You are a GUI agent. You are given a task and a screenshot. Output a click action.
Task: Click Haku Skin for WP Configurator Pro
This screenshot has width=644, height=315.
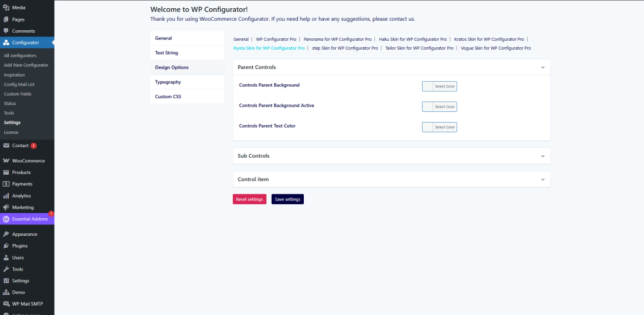pyautogui.click(x=413, y=40)
